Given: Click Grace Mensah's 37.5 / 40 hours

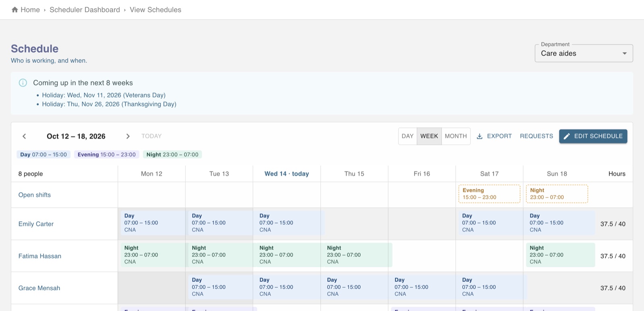Looking at the screenshot, I should point(613,288).
